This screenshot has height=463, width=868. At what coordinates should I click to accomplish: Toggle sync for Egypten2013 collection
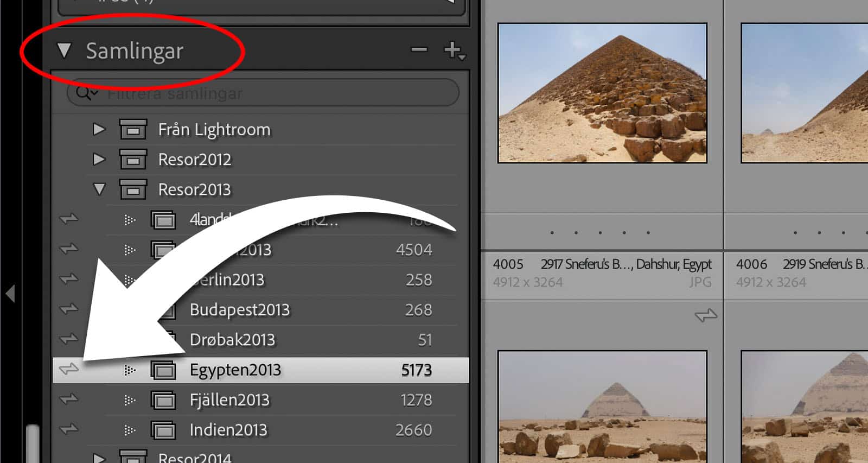click(x=69, y=369)
